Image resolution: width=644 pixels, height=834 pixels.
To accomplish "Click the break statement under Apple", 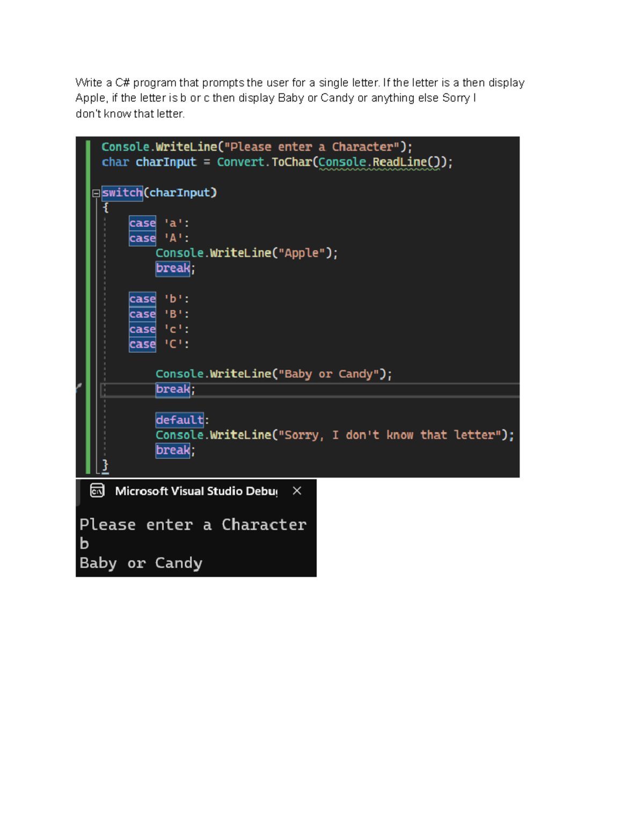I will (x=172, y=268).
